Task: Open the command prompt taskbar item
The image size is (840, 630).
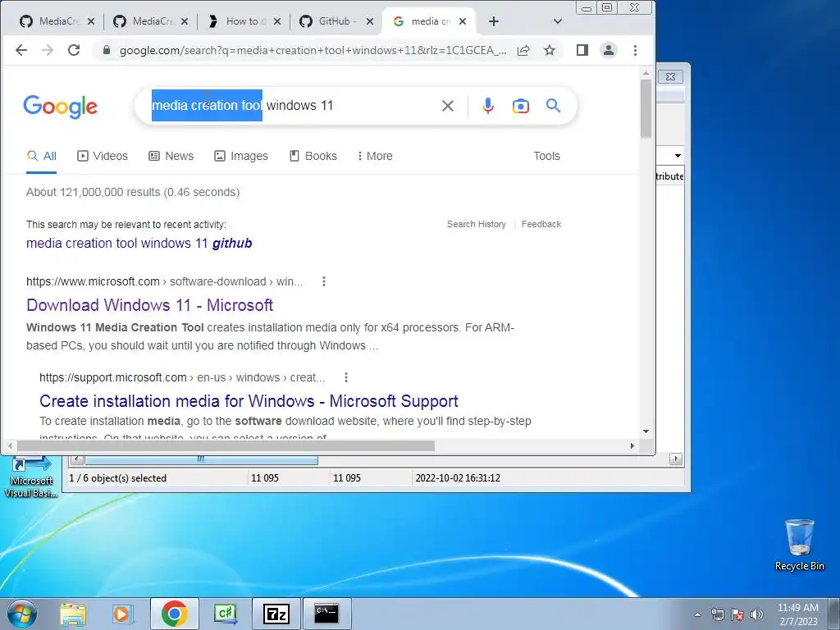Action: point(326,614)
